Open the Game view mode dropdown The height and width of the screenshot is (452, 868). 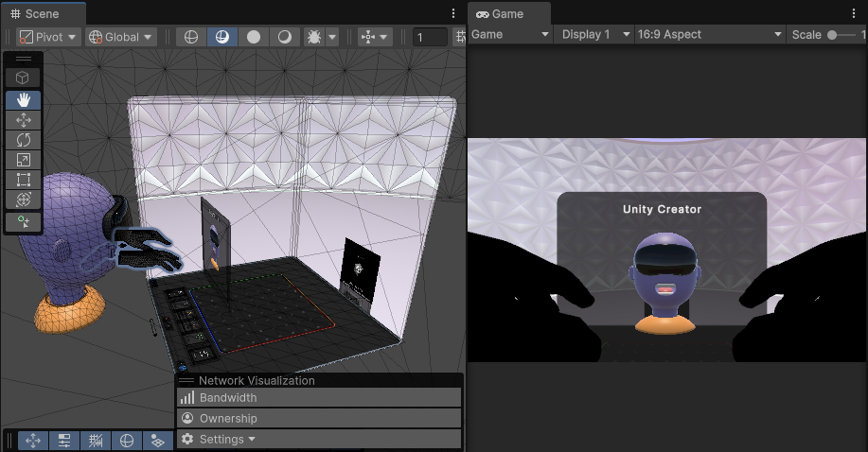(510, 34)
